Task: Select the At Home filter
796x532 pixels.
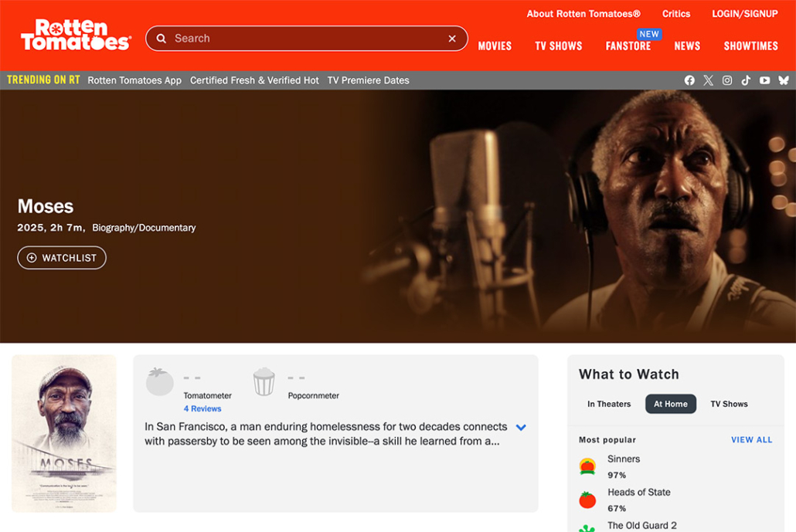Action: pos(671,404)
